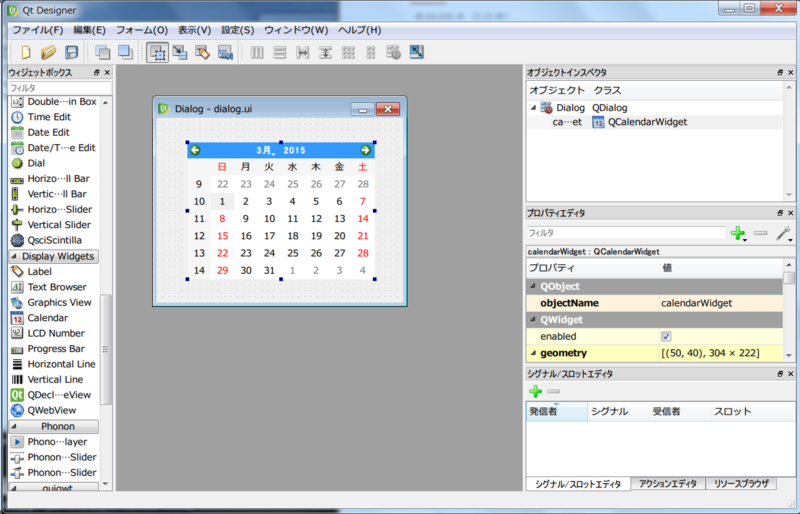This screenshot has height=514, width=800.
Task: Open the month dropdown in calendar header
Action: click(265, 151)
